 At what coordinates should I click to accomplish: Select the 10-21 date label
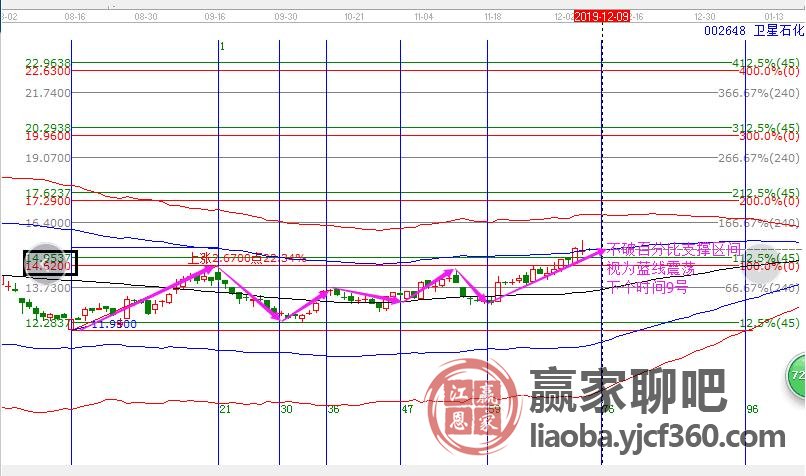(354, 16)
